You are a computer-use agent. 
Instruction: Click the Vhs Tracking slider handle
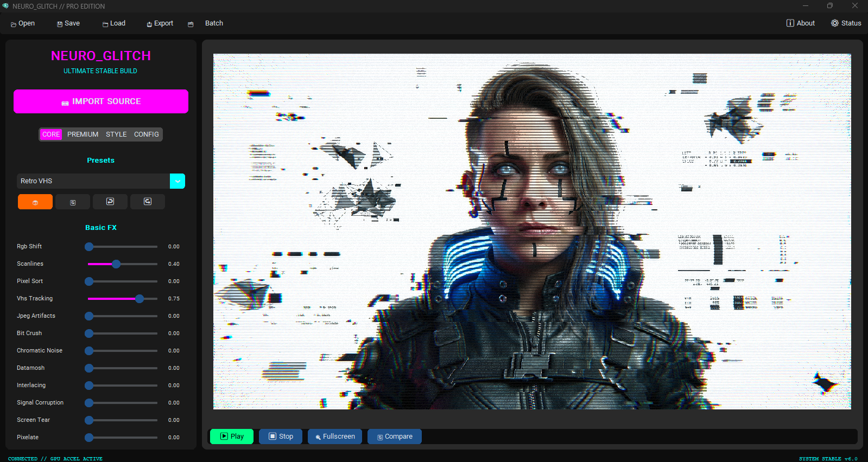[140, 299]
